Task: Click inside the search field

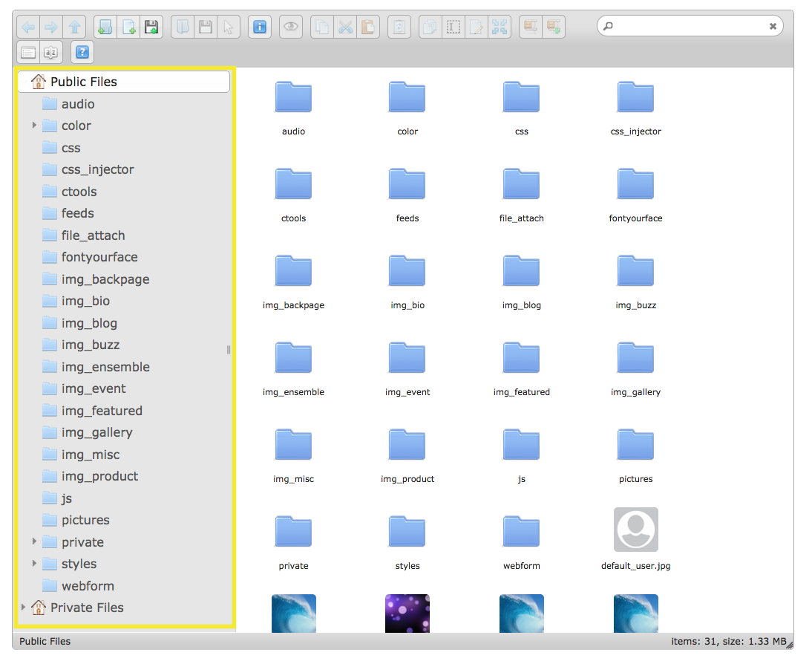Action: pyautogui.click(x=689, y=26)
